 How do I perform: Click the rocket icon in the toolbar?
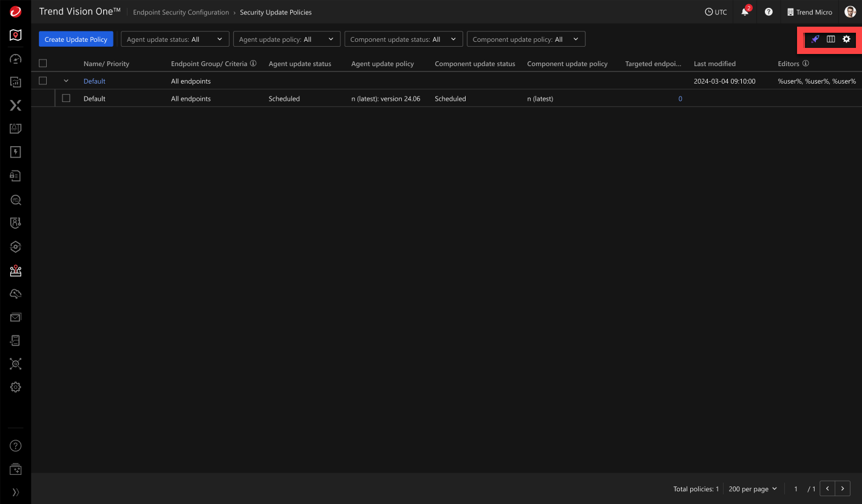(x=815, y=39)
